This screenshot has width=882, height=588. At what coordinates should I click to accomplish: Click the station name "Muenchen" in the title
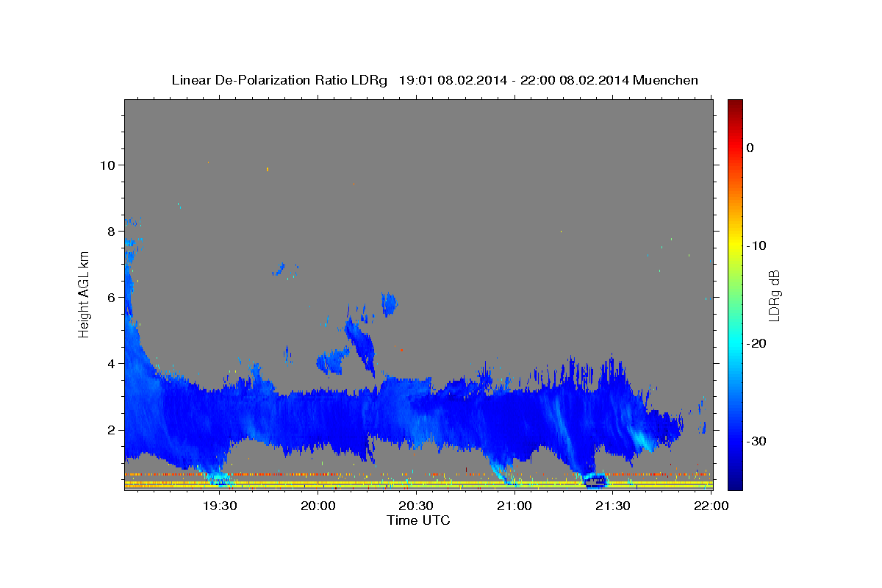pyautogui.click(x=666, y=80)
